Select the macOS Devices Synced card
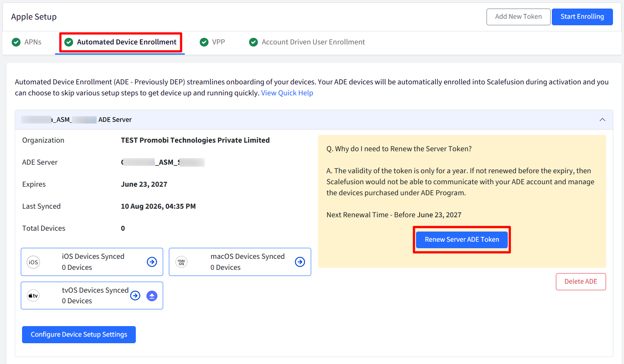 click(x=240, y=262)
